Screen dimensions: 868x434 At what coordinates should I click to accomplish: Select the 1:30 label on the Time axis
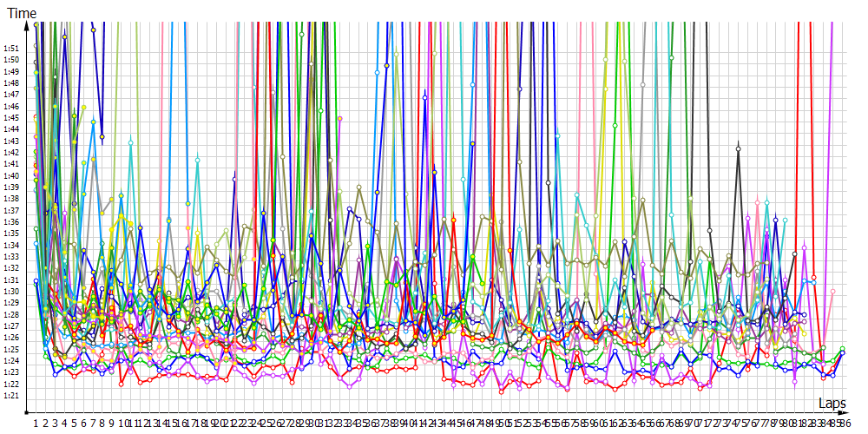[x=10, y=292]
